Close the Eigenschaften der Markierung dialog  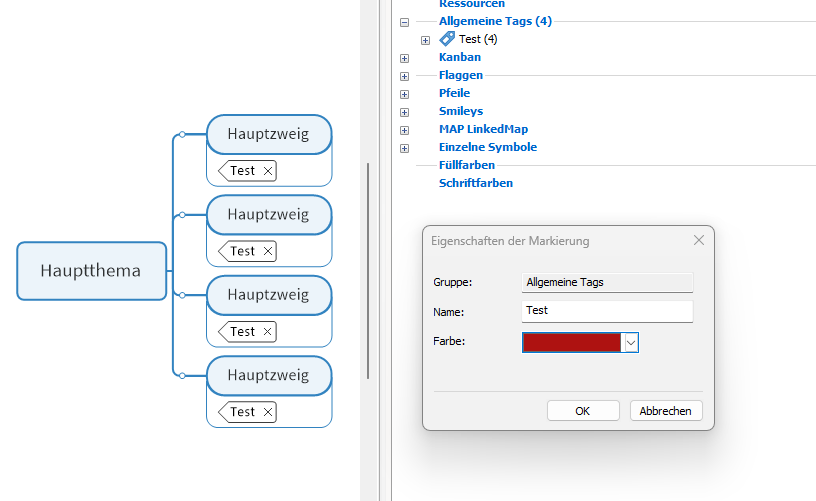coord(699,241)
